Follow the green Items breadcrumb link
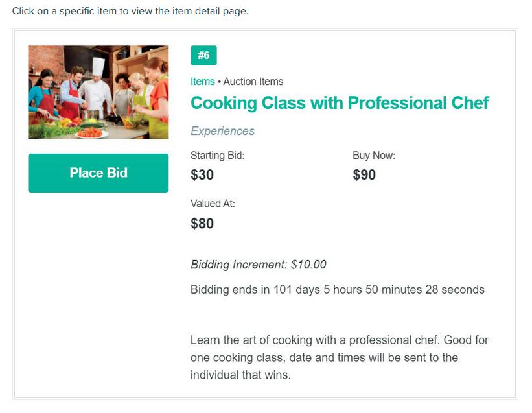The width and height of the screenshot is (532, 413). [203, 82]
